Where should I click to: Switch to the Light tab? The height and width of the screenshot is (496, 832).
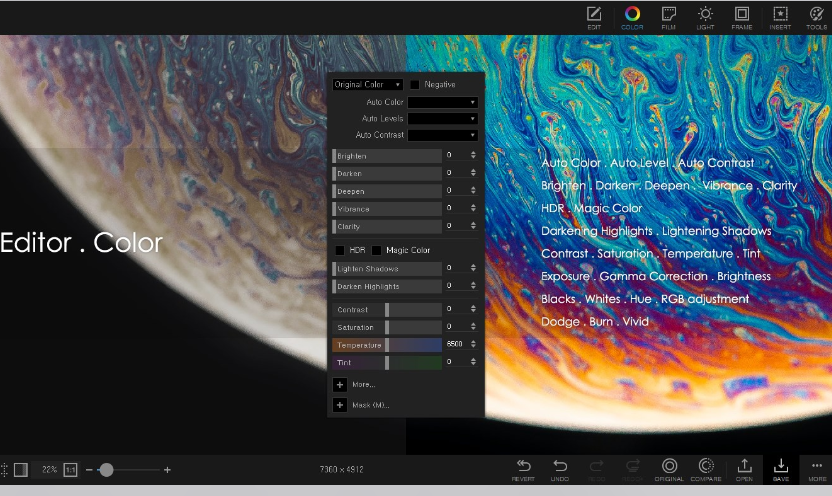705,18
